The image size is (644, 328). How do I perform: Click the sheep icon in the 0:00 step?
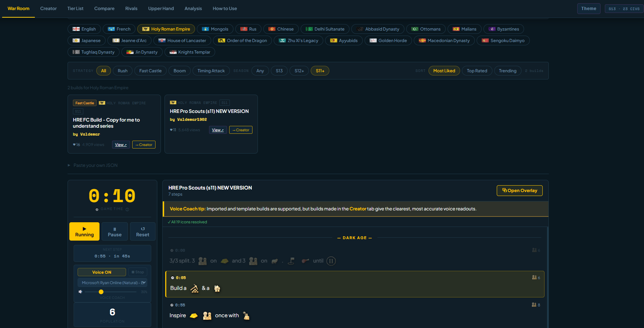(275, 261)
